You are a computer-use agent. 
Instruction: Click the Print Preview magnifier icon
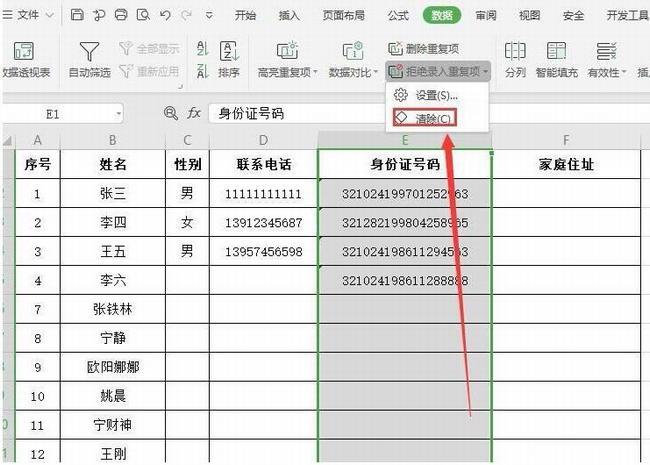point(143,15)
